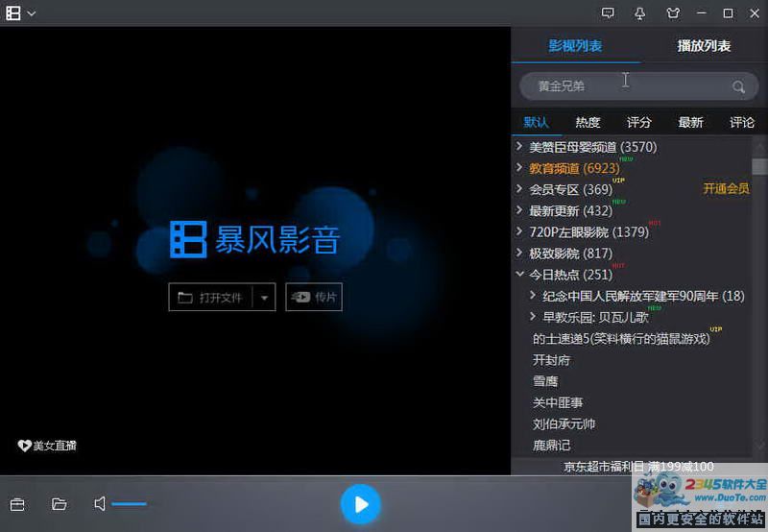Open the feedback message icon
The image size is (768, 532).
[608, 13]
